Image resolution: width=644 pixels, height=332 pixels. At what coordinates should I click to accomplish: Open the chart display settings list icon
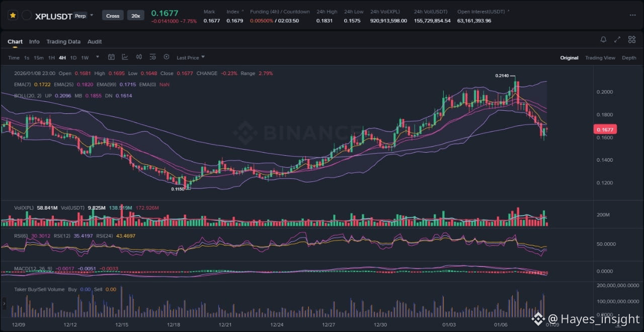tap(152, 57)
